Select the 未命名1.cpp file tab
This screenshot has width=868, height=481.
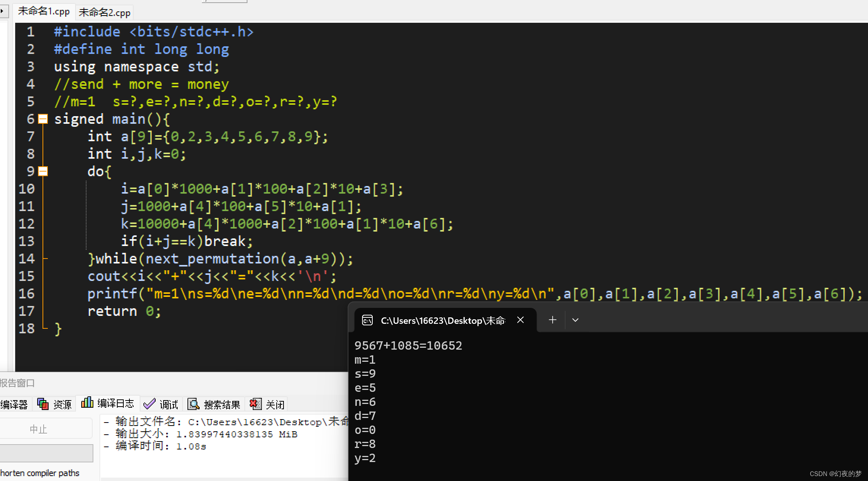44,11
